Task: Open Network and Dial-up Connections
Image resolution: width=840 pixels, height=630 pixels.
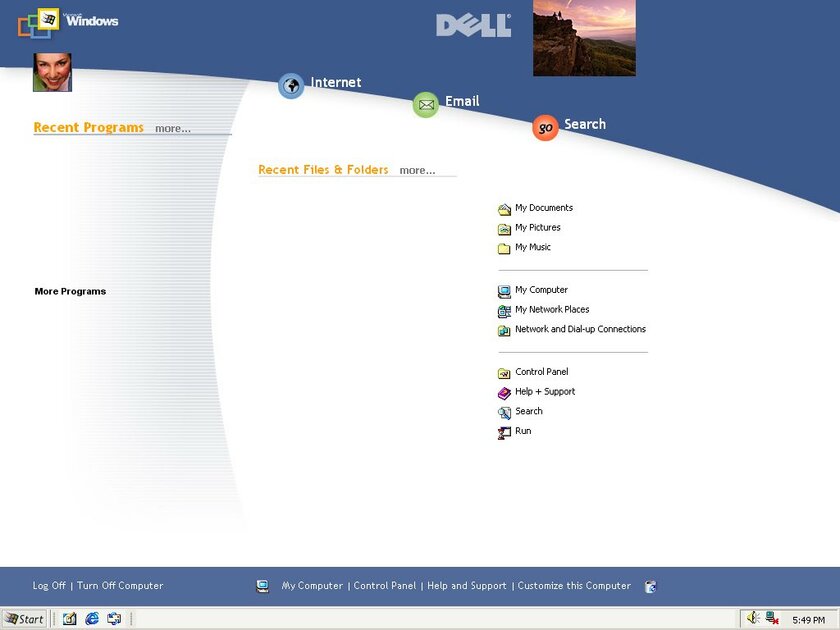Action: 580,329
